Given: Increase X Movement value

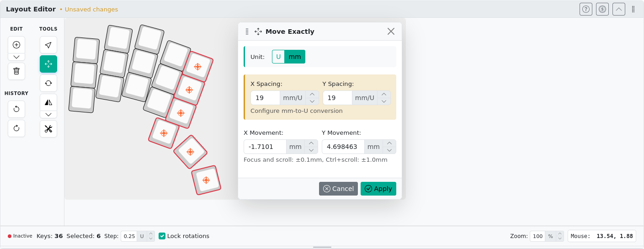Looking at the screenshot, I should (311, 143).
